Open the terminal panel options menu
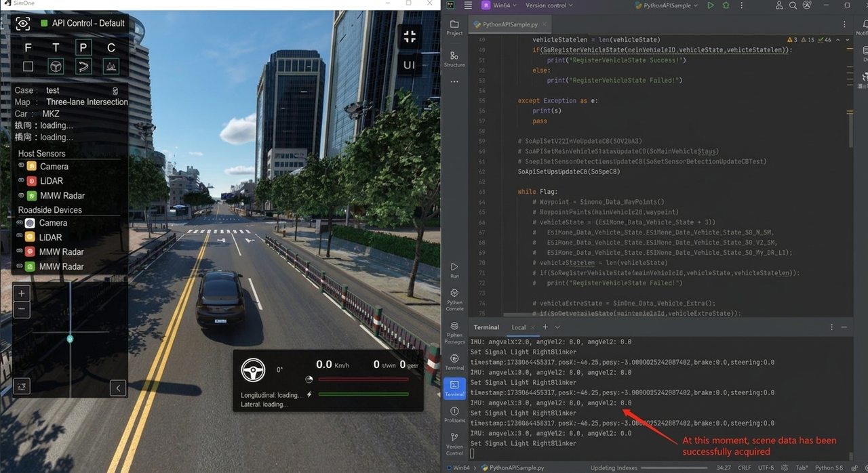The width and height of the screenshot is (868, 473). (x=832, y=327)
